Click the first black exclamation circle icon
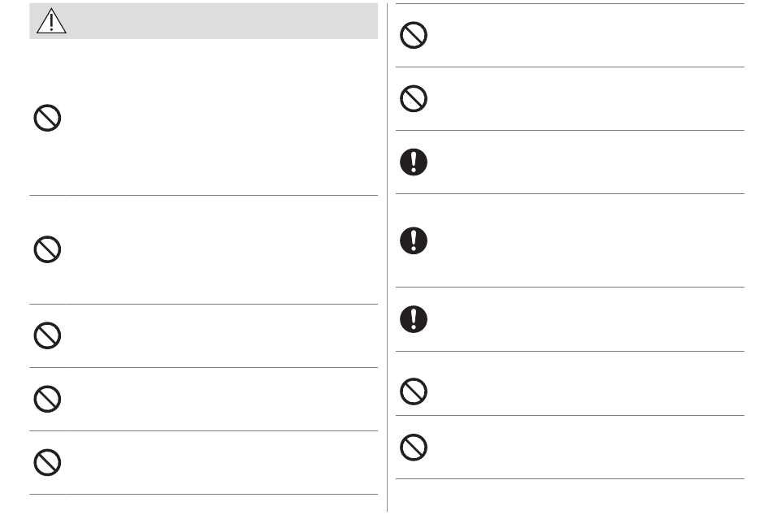Image resolution: width=772 pixels, height=532 pixels. pos(414,162)
